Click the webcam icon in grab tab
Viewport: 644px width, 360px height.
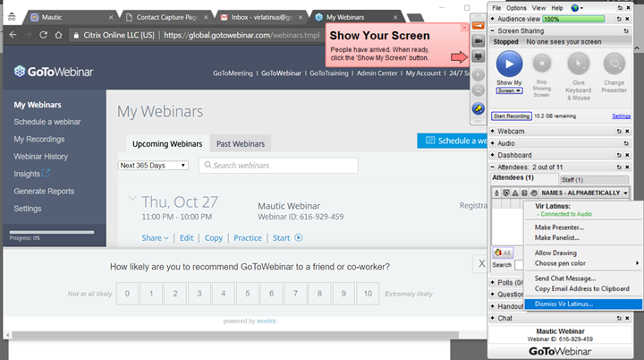[479, 42]
